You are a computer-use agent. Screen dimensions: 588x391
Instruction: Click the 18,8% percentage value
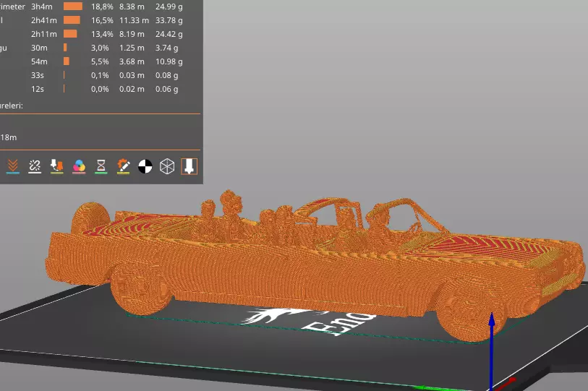point(102,7)
